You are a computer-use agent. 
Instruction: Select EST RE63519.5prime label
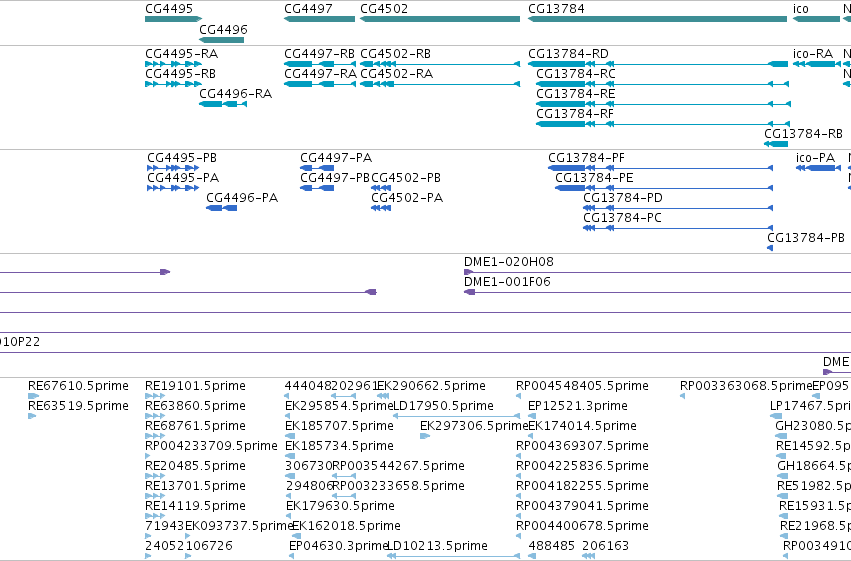78,406
